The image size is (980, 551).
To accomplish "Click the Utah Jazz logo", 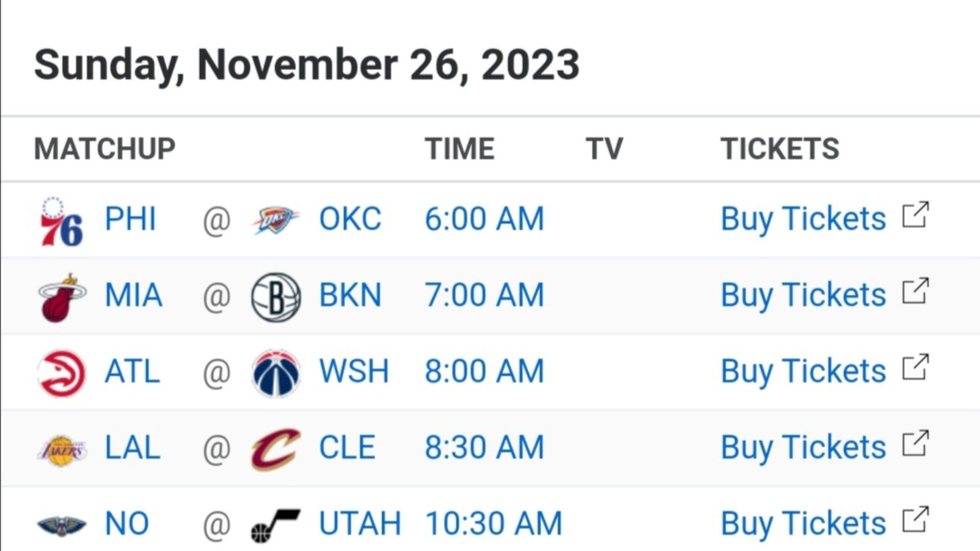I will point(276,525).
